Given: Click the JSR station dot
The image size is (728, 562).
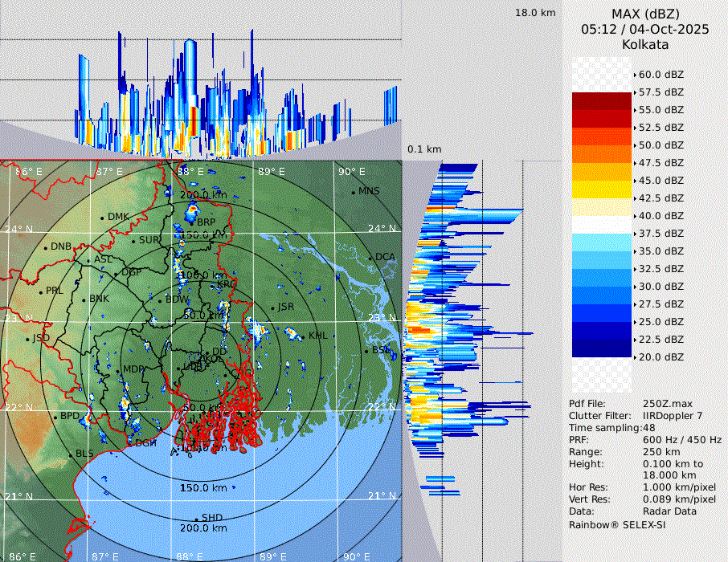Looking at the screenshot, I should tap(273, 308).
